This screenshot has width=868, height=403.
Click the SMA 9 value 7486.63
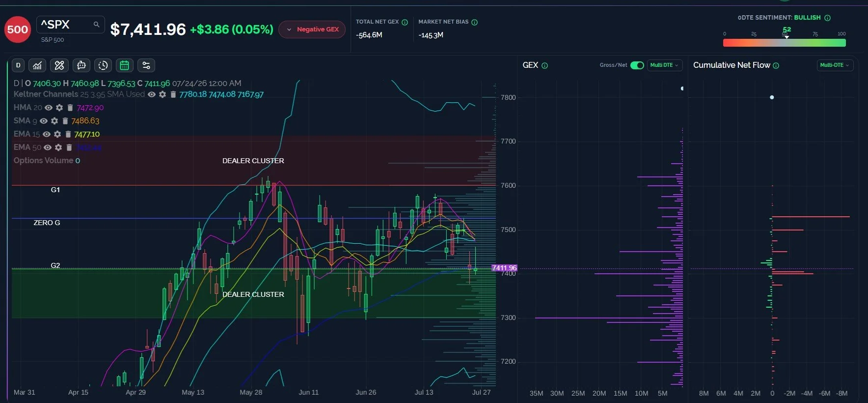pos(85,121)
